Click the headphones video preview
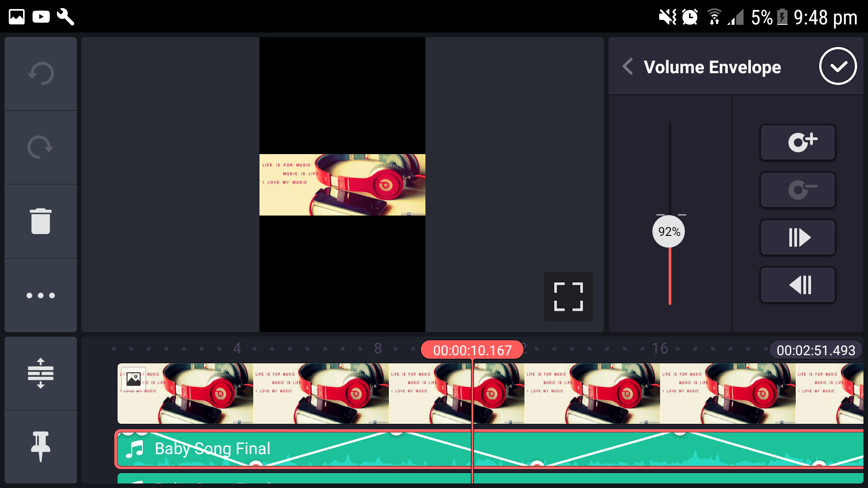 click(x=342, y=185)
